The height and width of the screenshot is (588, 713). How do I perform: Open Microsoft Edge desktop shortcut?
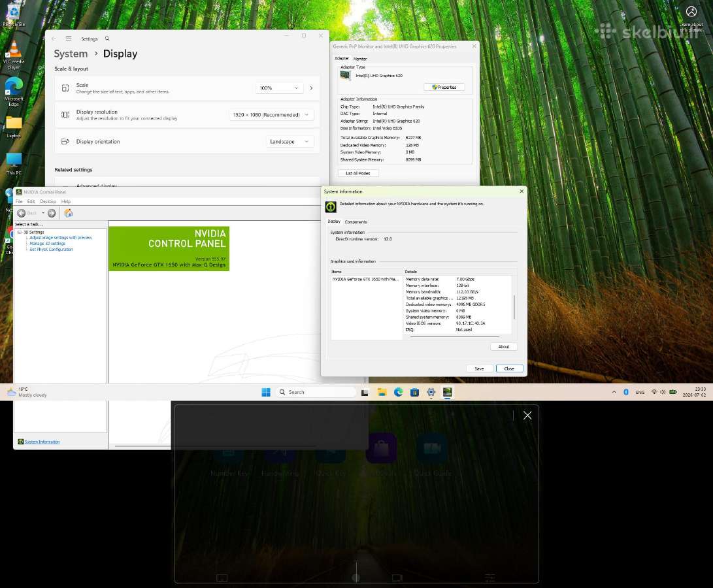(x=14, y=91)
